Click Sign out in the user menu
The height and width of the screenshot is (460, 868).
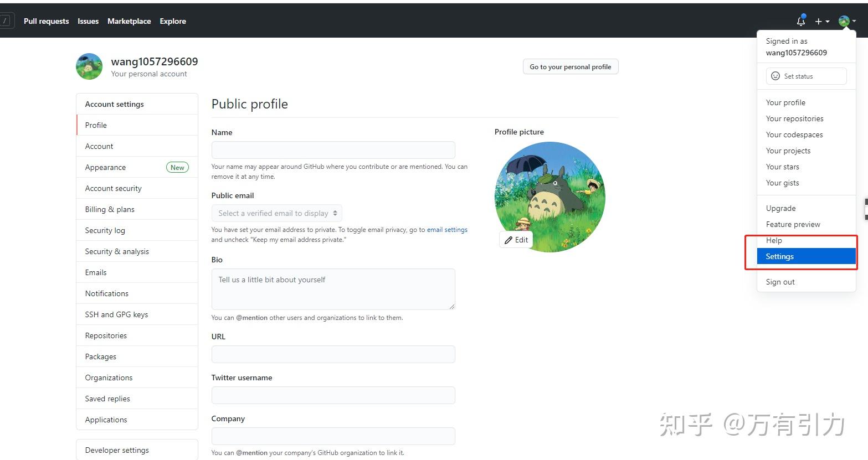pyautogui.click(x=780, y=281)
